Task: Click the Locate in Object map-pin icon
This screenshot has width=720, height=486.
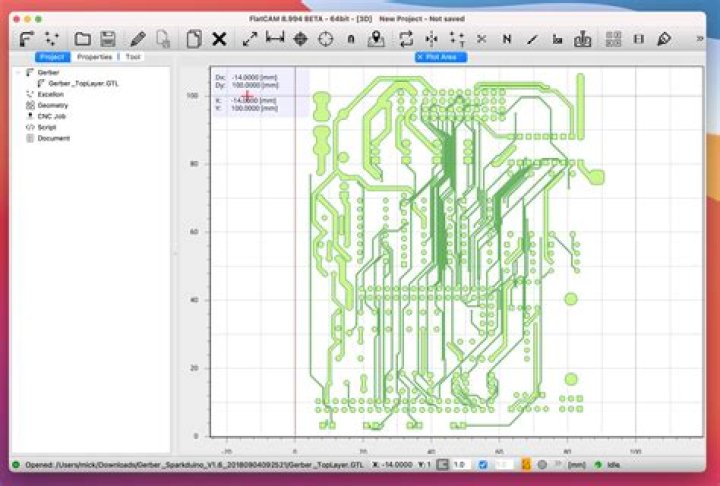Action: click(x=376, y=39)
